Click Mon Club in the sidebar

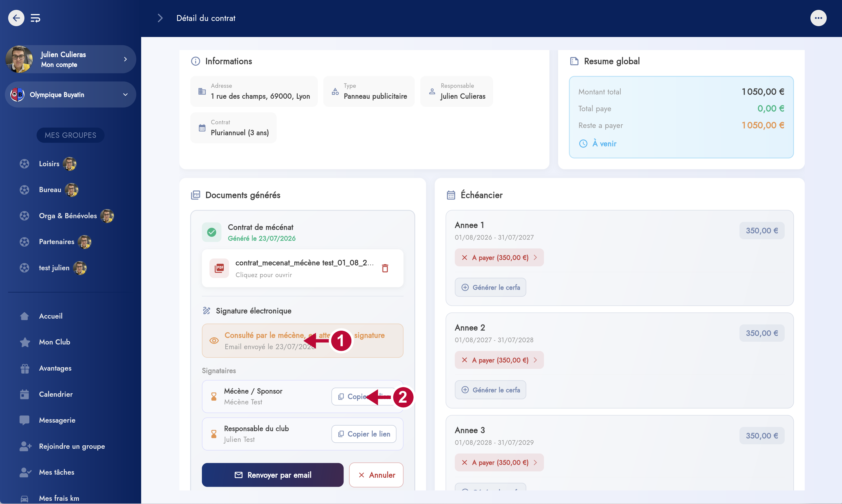click(x=54, y=342)
